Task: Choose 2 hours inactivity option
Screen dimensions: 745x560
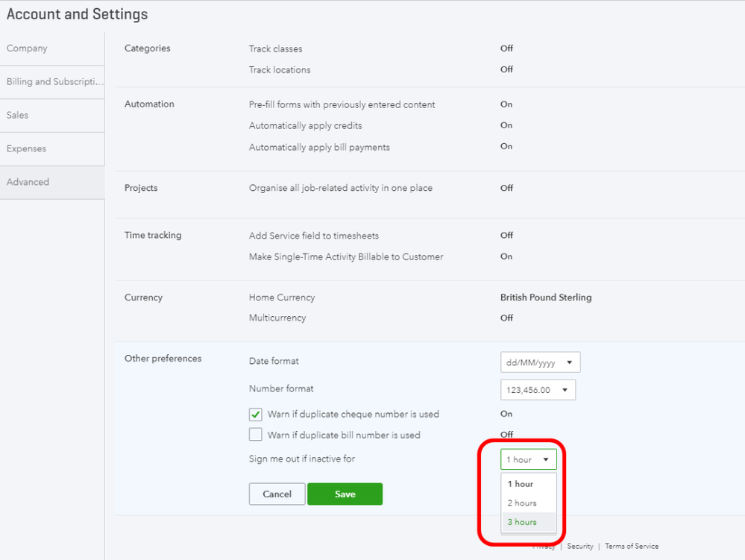Action: pyautogui.click(x=522, y=503)
